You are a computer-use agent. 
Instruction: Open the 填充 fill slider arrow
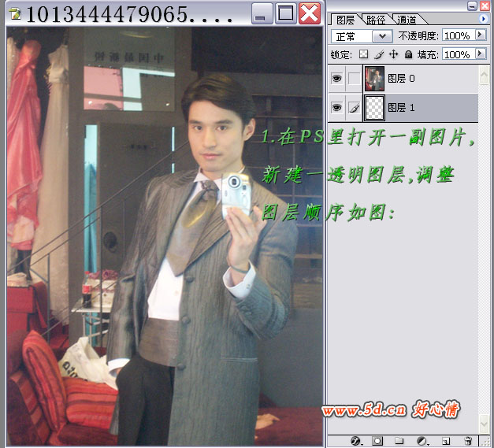tap(481, 54)
